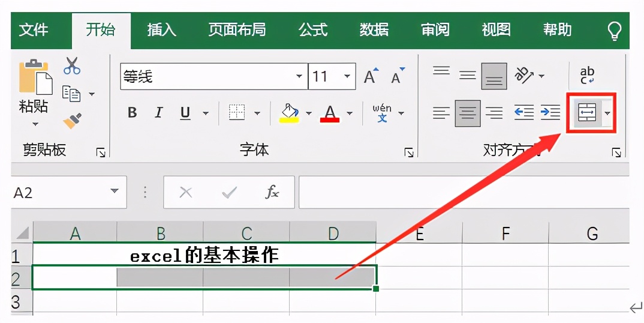Toggle center horizontal alignment
The image size is (644, 323).
pyautogui.click(x=467, y=113)
